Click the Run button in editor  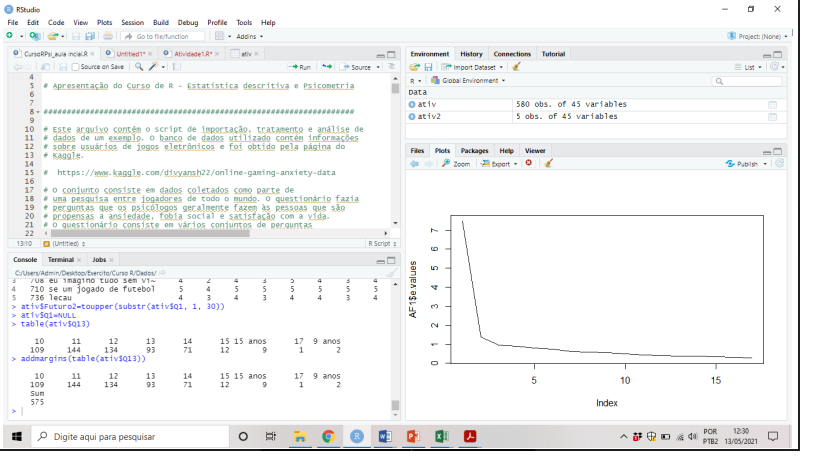[x=300, y=67]
